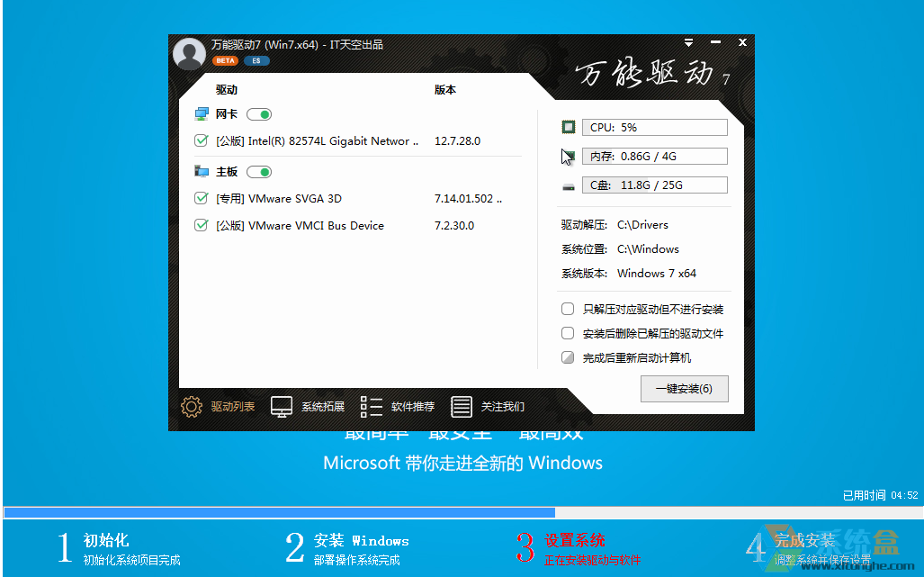Click the blue ES badge
924x577 pixels.
click(256, 60)
